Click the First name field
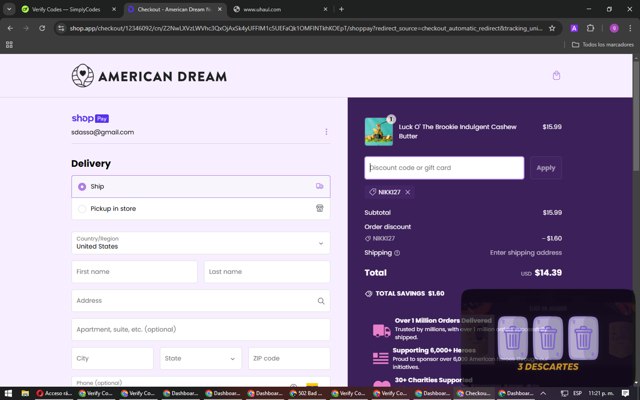 pyautogui.click(x=134, y=272)
